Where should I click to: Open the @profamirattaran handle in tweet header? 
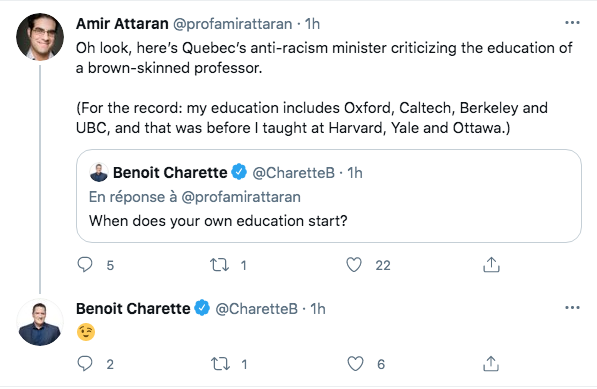coord(233,24)
